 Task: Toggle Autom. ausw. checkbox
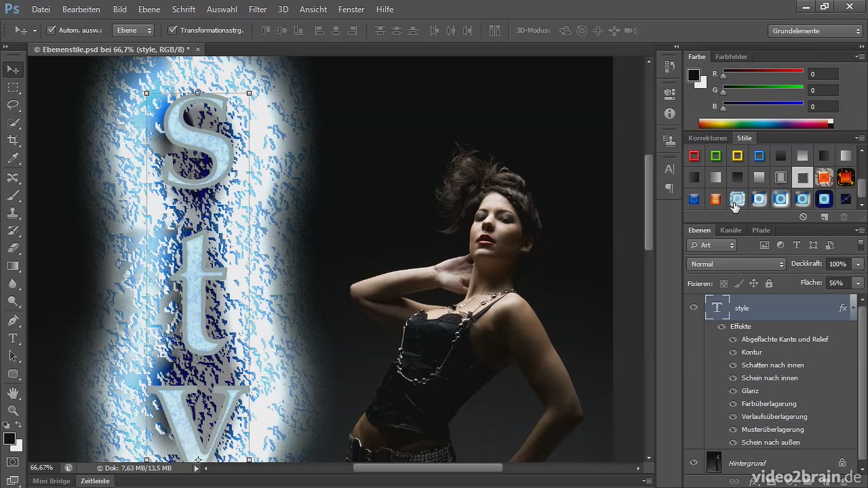click(52, 30)
